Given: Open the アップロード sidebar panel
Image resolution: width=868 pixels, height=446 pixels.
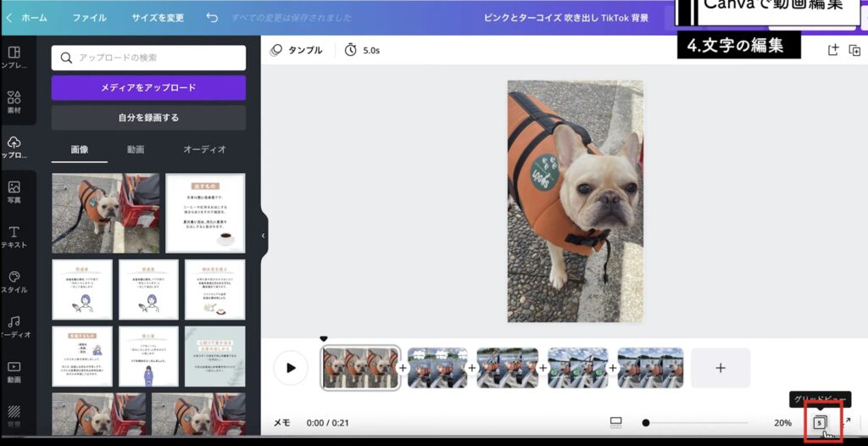Looking at the screenshot, I should point(14,148).
